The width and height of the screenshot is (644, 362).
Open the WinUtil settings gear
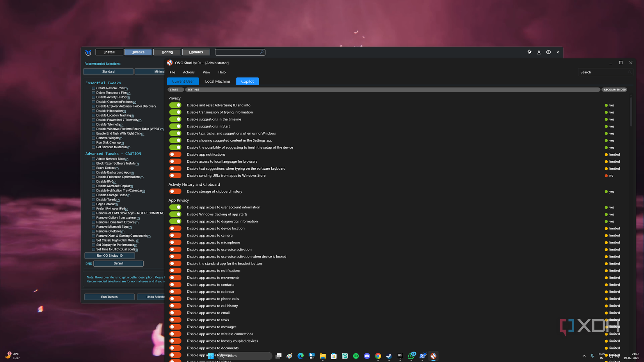tap(548, 52)
